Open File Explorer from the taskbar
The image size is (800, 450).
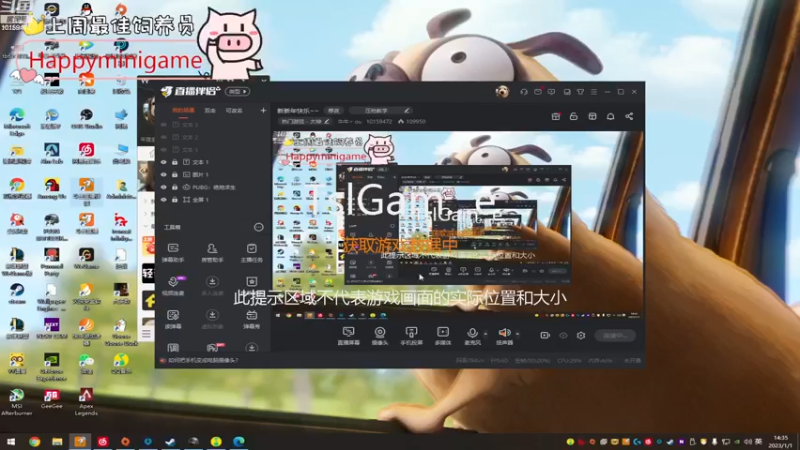(57, 441)
